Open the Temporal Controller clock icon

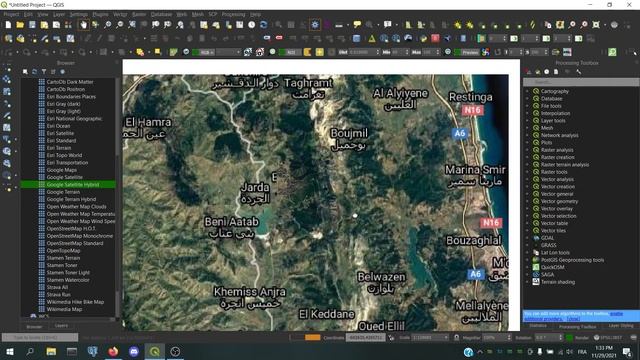coord(252,25)
